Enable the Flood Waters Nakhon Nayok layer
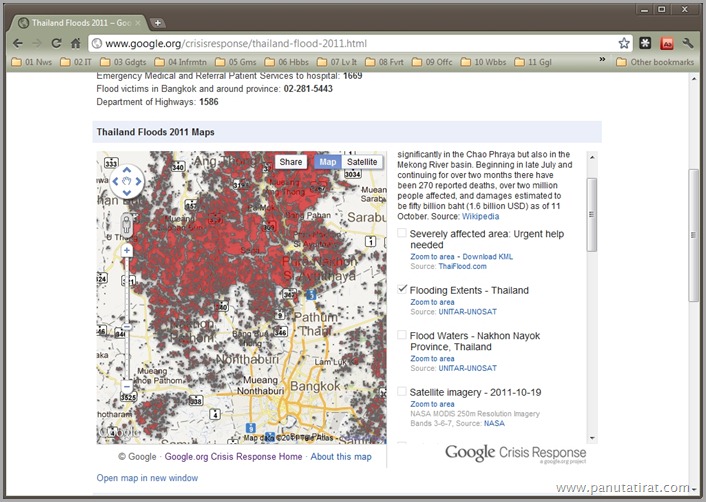This screenshot has width=706, height=502. (402, 335)
